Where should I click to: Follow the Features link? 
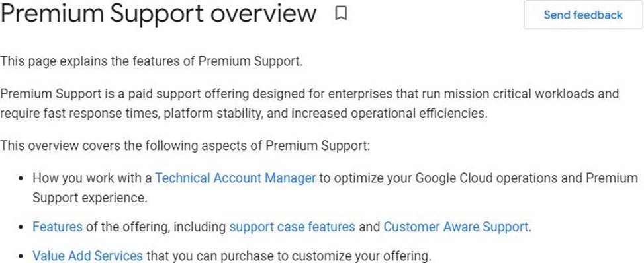pyautogui.click(x=58, y=227)
